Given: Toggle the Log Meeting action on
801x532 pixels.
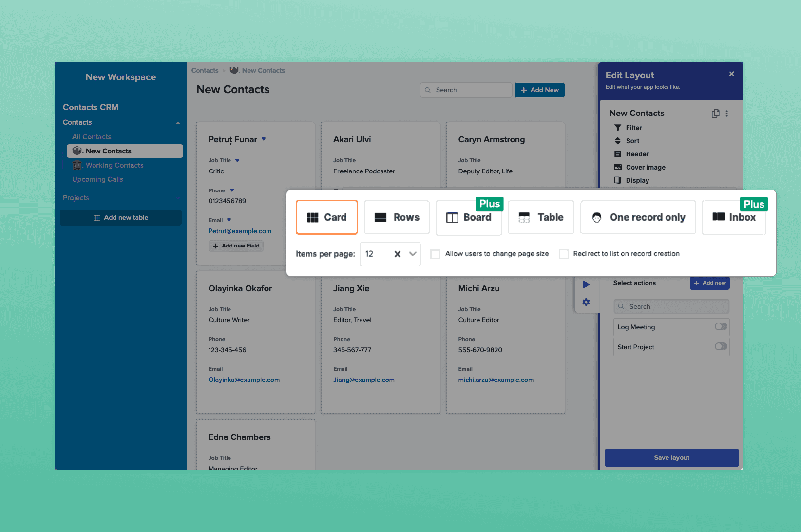Looking at the screenshot, I should [721, 327].
